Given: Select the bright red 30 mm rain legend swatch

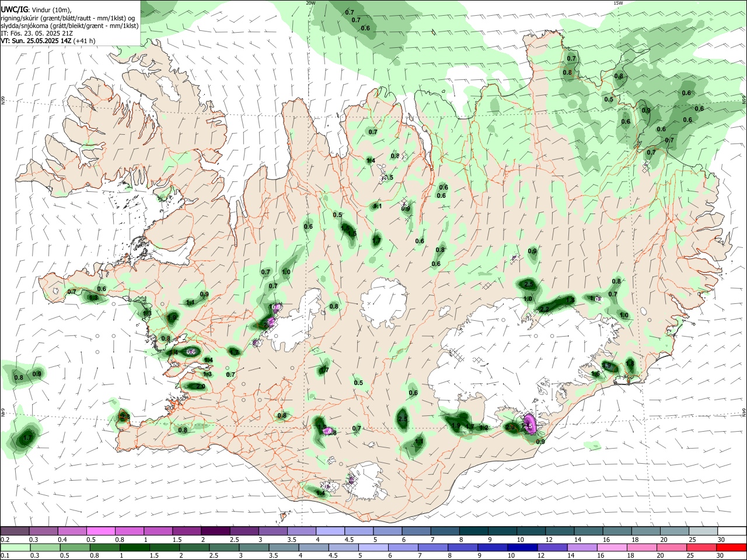Looking at the screenshot, I should pyautogui.click(x=731, y=547).
